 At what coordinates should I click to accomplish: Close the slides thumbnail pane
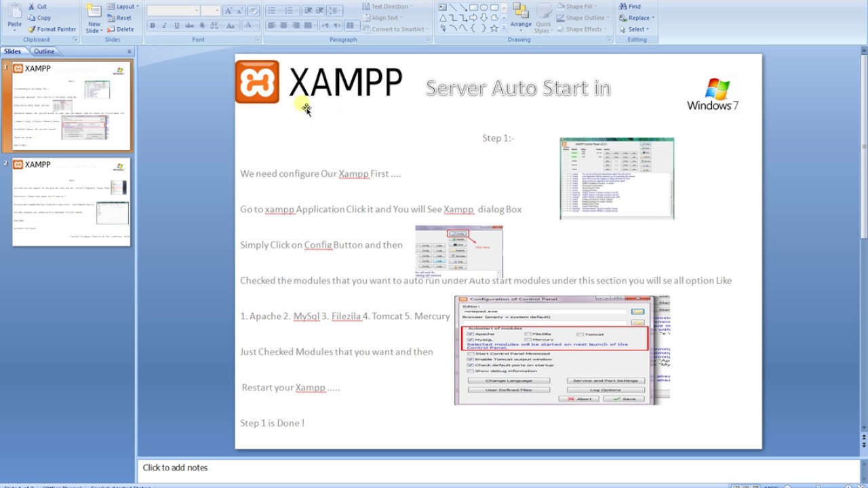click(x=130, y=52)
